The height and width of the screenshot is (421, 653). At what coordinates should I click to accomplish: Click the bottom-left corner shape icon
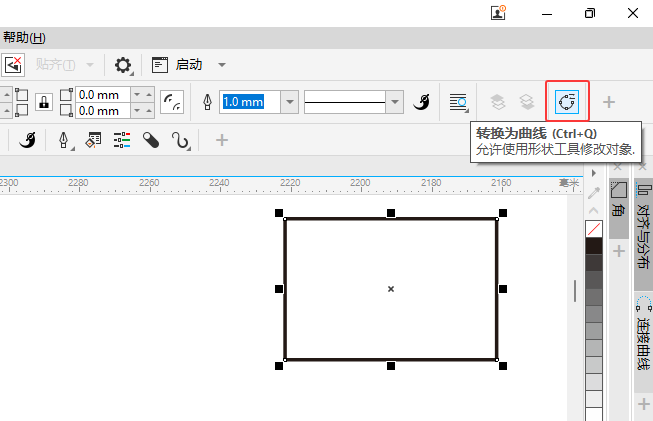pyautogui.click(x=22, y=110)
